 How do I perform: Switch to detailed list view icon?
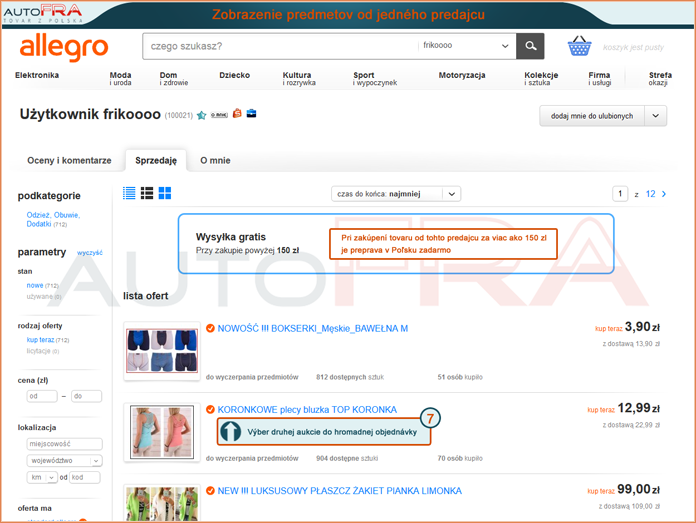(x=147, y=193)
